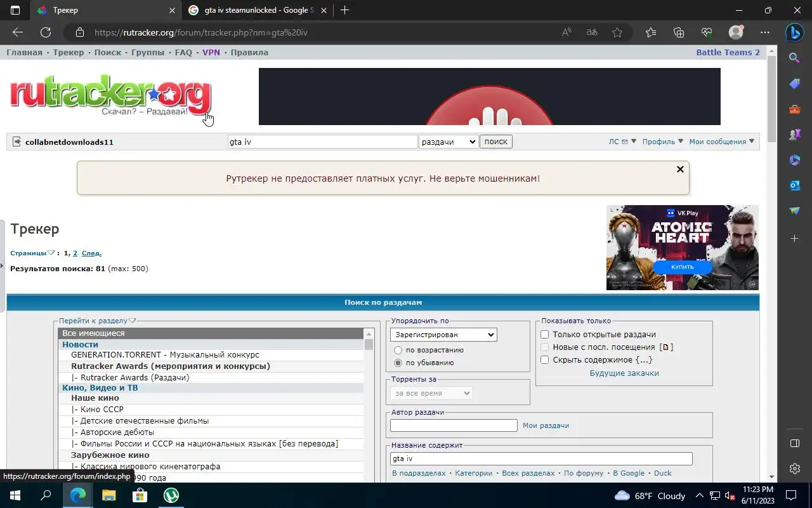Open Browser essentials heart icon
Image resolution: width=812 pixels, height=508 pixels.
pos(707,32)
